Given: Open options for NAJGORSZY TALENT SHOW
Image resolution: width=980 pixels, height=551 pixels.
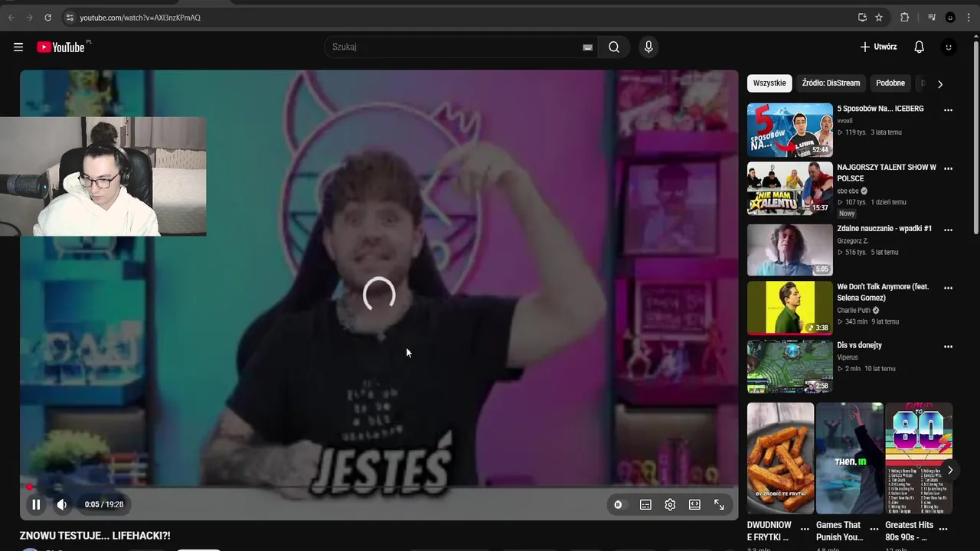Looking at the screenshot, I should pos(948,168).
